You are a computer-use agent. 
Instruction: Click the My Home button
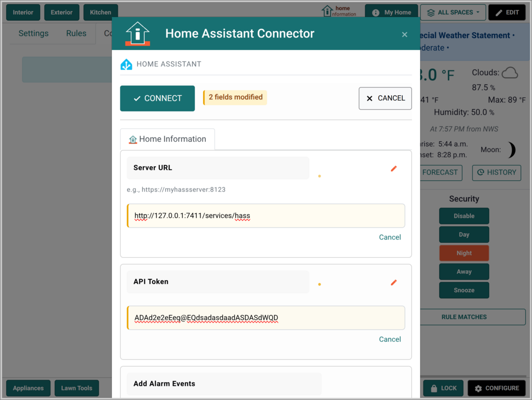coord(391,12)
